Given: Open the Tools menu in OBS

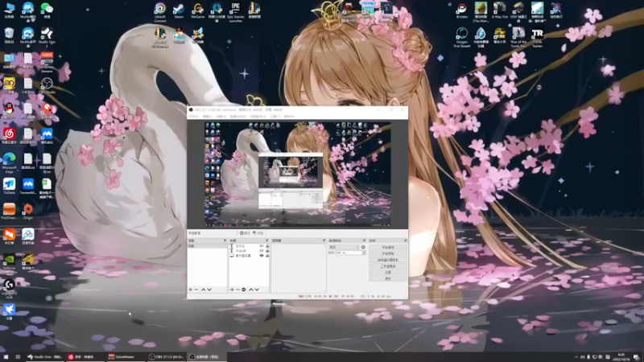Looking at the screenshot, I should click(275, 117).
